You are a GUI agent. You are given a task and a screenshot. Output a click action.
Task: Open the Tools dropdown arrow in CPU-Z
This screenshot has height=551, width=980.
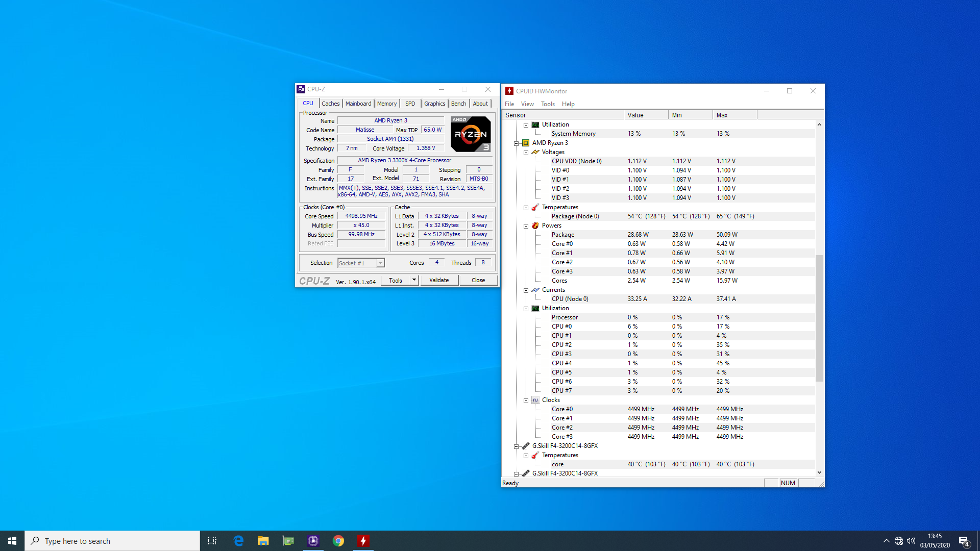point(414,280)
